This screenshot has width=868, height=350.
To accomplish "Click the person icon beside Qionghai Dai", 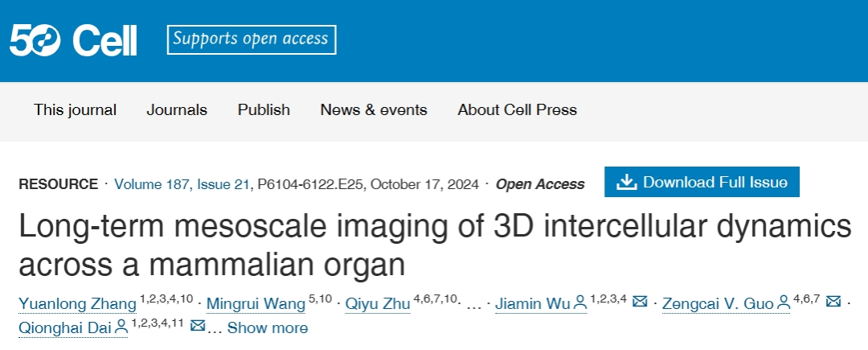I will (x=121, y=327).
